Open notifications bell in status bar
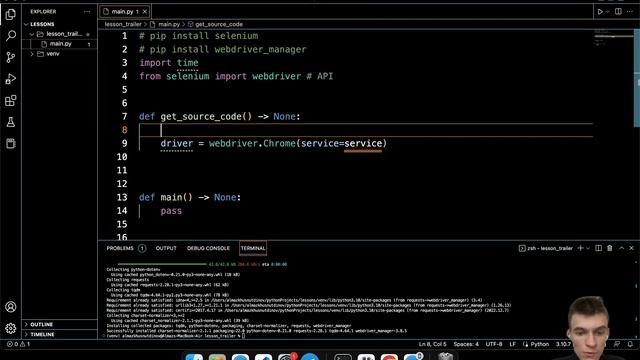Screen dimensions: 640x360 click(x=630, y=344)
